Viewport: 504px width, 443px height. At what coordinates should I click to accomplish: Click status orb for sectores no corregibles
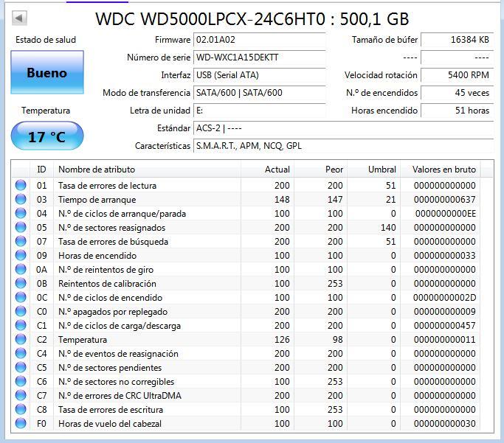(x=21, y=381)
